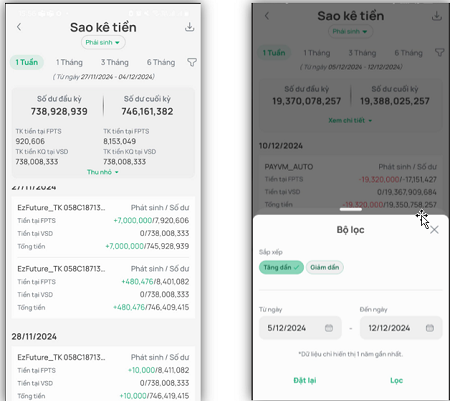Tap the Lọc apply button
The image size is (450, 401).
click(396, 380)
